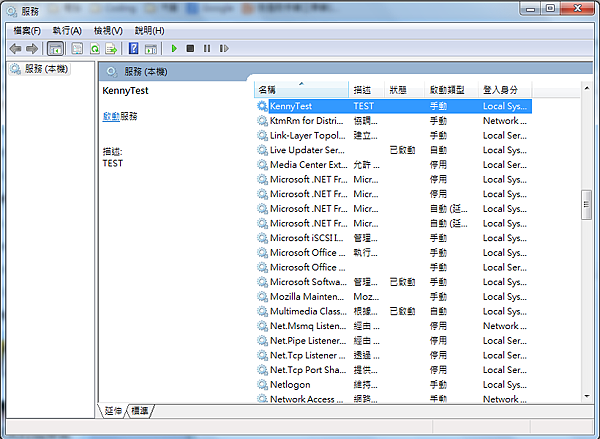
Task: Click the gear icon of Mozilla Mainten... row
Action: (262, 297)
